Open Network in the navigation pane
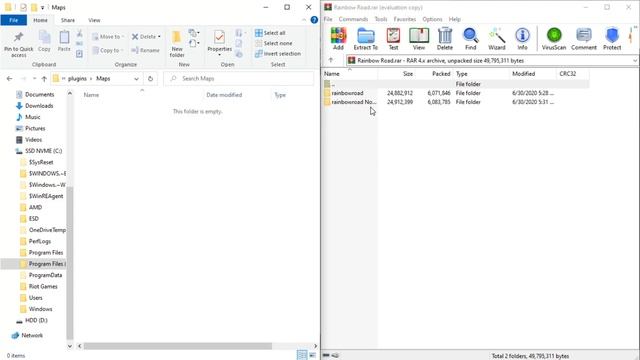Viewport: 640px width, 360px height. pyautogui.click(x=32, y=336)
